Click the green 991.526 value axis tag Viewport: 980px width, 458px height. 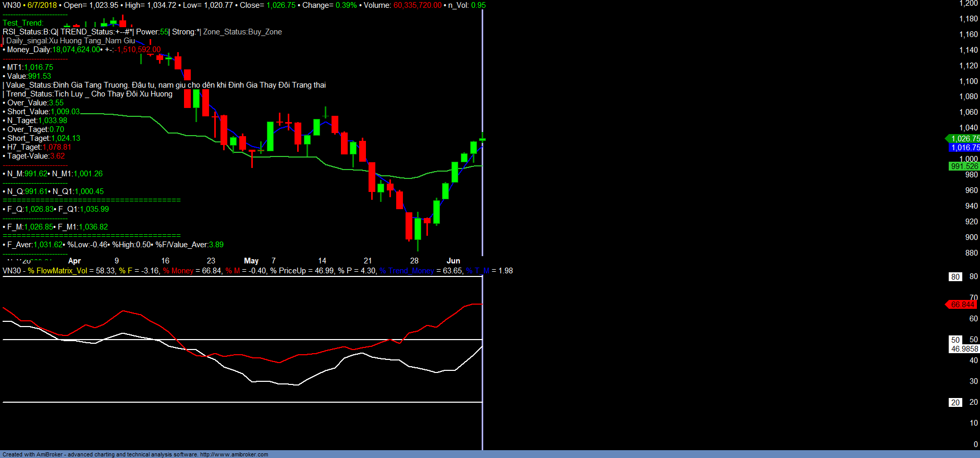pos(964,166)
